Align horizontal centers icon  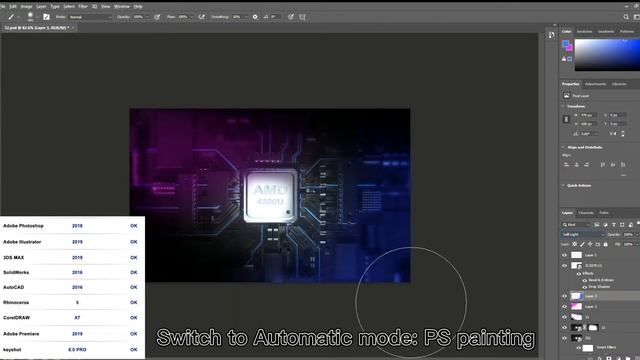577,164
